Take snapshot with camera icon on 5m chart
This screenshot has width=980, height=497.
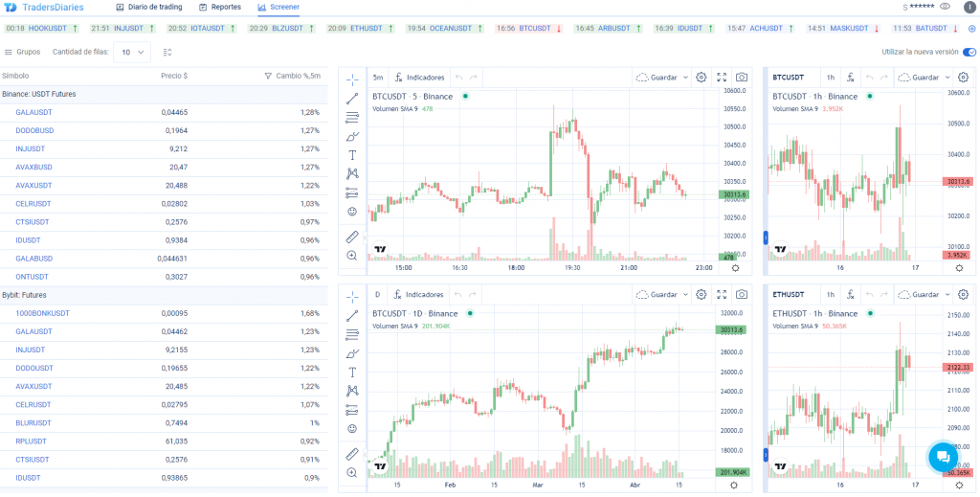[x=742, y=77]
